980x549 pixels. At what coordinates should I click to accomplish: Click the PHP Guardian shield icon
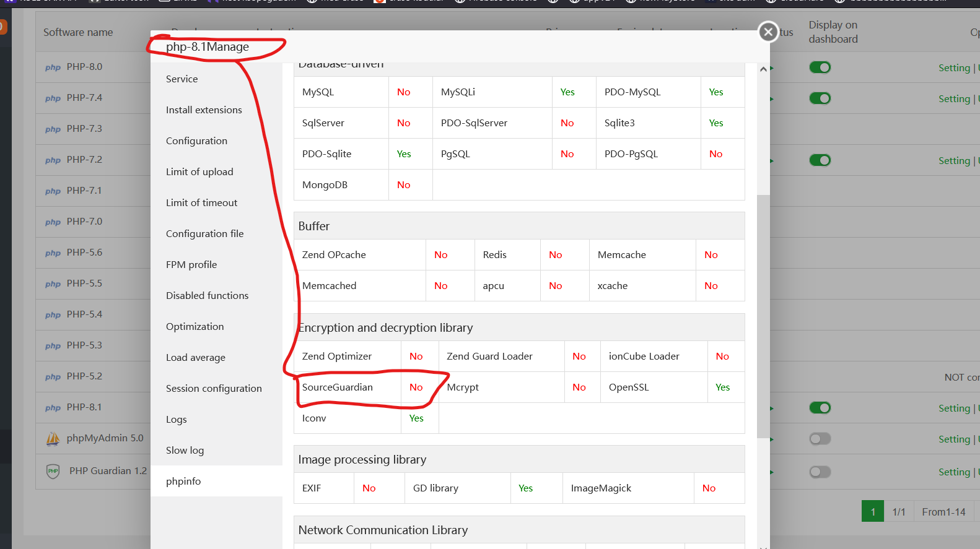[x=53, y=472]
